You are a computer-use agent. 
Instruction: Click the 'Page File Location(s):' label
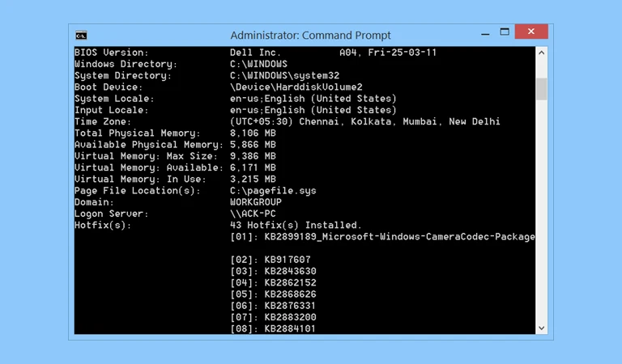137,191
